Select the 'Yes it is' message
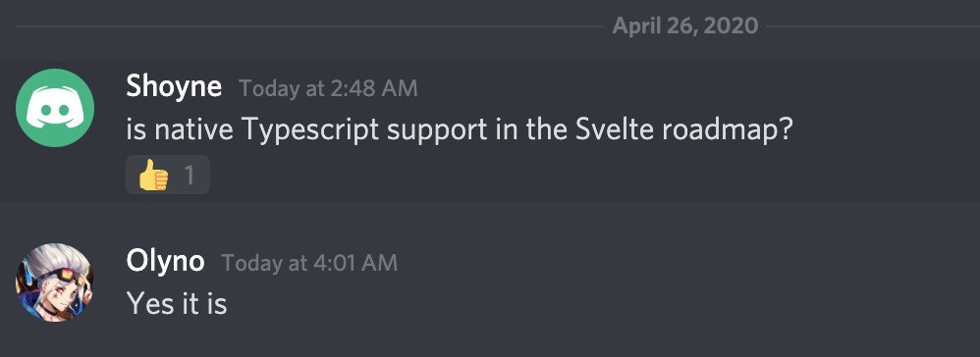 tap(176, 304)
